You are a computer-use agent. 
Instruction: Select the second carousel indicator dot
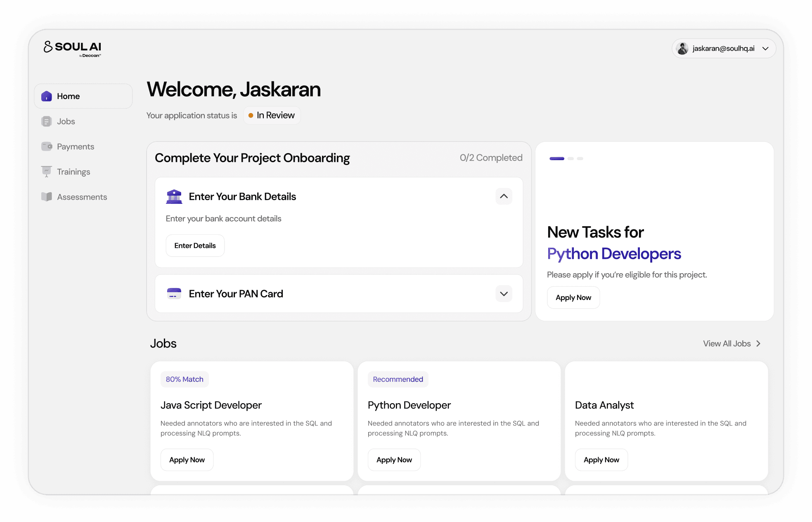(x=571, y=158)
